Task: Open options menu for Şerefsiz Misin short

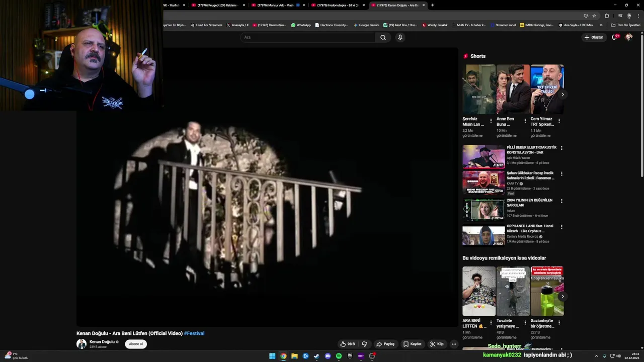Action: [491, 121]
